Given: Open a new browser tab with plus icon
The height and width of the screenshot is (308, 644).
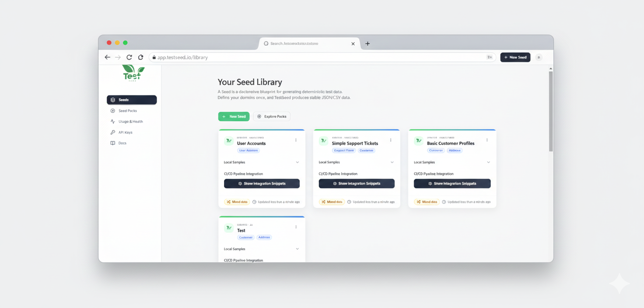Looking at the screenshot, I should tap(367, 44).
